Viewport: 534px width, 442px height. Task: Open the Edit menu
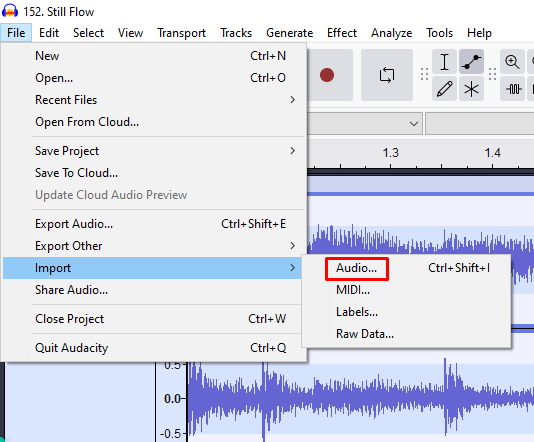coord(49,33)
